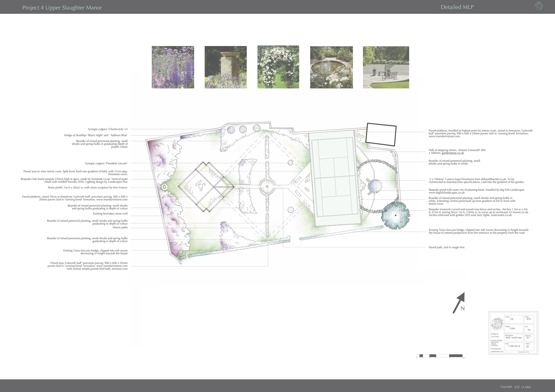The image size is (555, 392).
Task: Click the white rose arch photo
Action: pos(278,67)
